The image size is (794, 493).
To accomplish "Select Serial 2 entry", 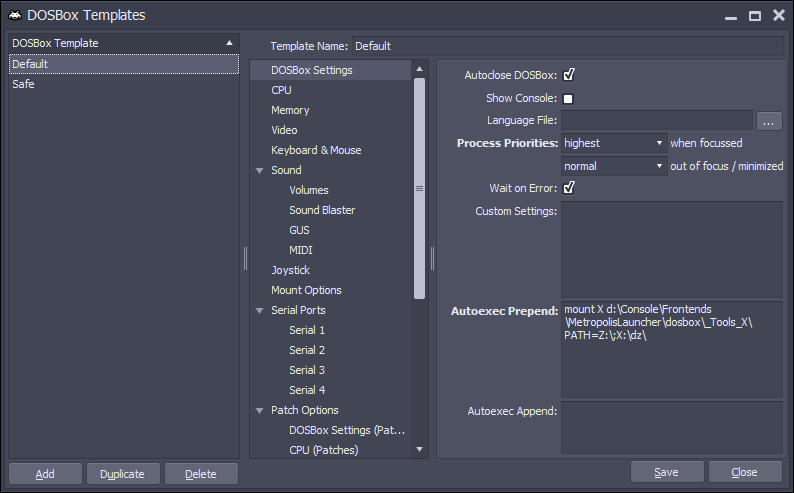I will [x=306, y=350].
